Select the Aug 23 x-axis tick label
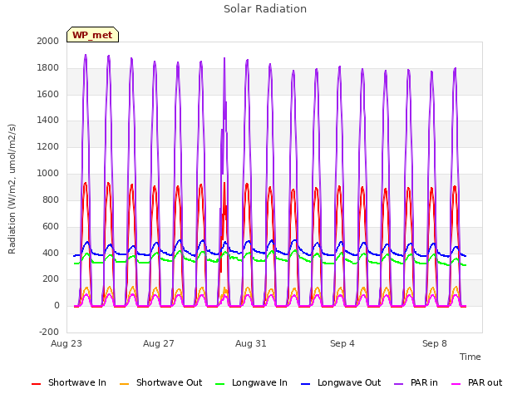This screenshot has width=532, height=399. click(x=66, y=343)
